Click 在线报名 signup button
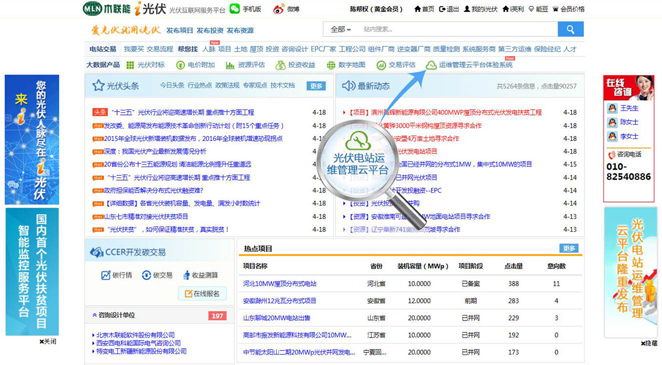The height and width of the screenshot is (365, 662). click(x=202, y=294)
